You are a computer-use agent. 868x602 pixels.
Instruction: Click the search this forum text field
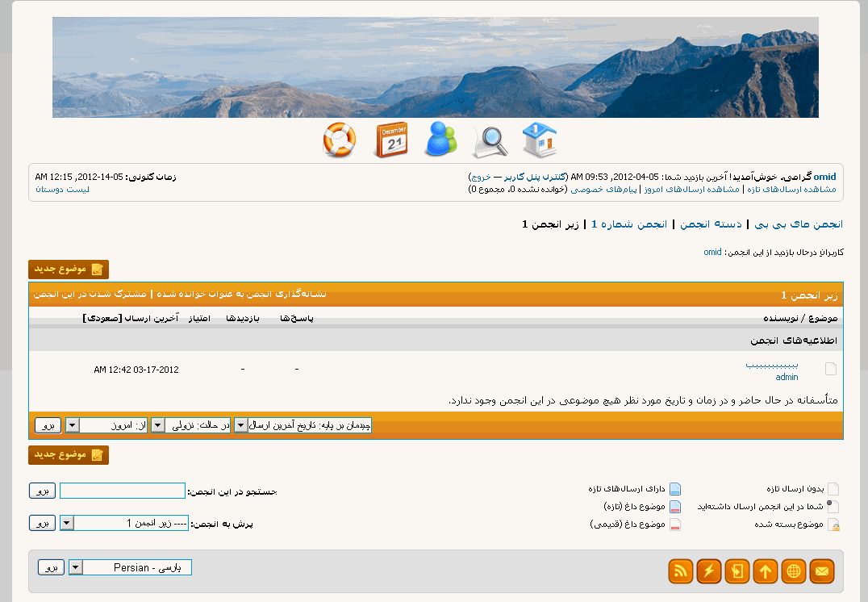pyautogui.click(x=123, y=491)
